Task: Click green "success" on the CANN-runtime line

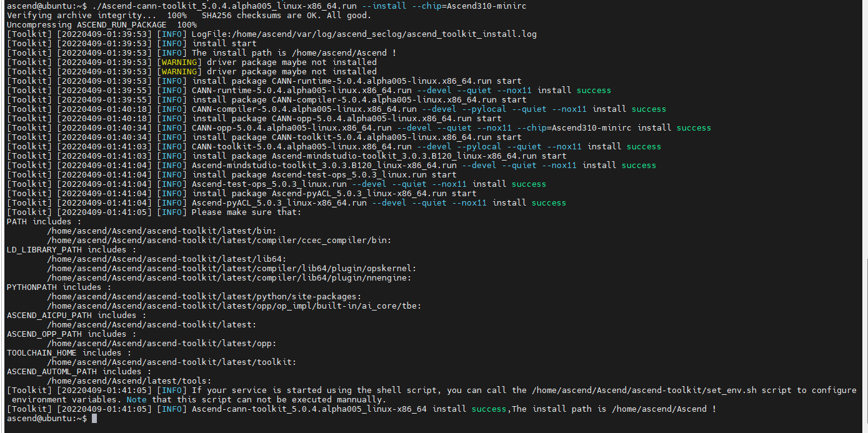Action: coord(594,90)
